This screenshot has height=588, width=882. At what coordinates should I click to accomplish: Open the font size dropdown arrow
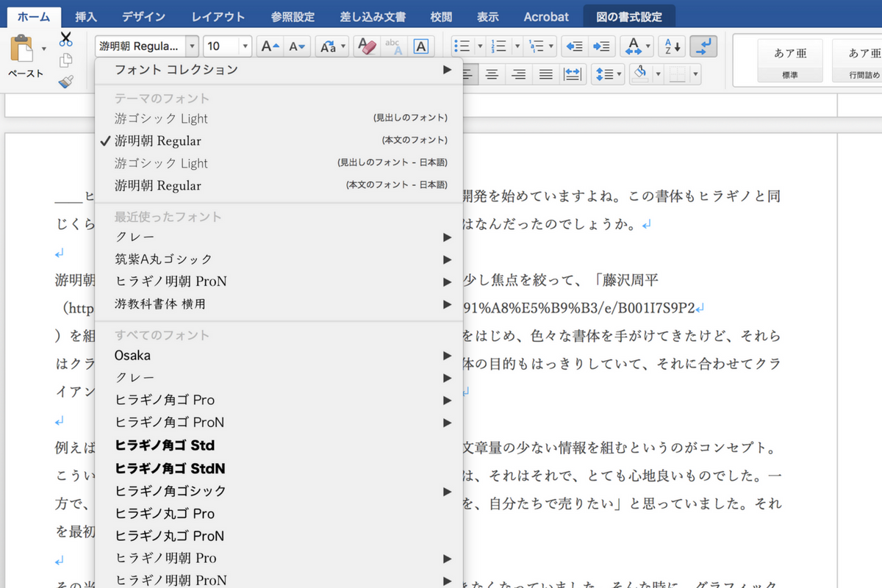(x=245, y=46)
